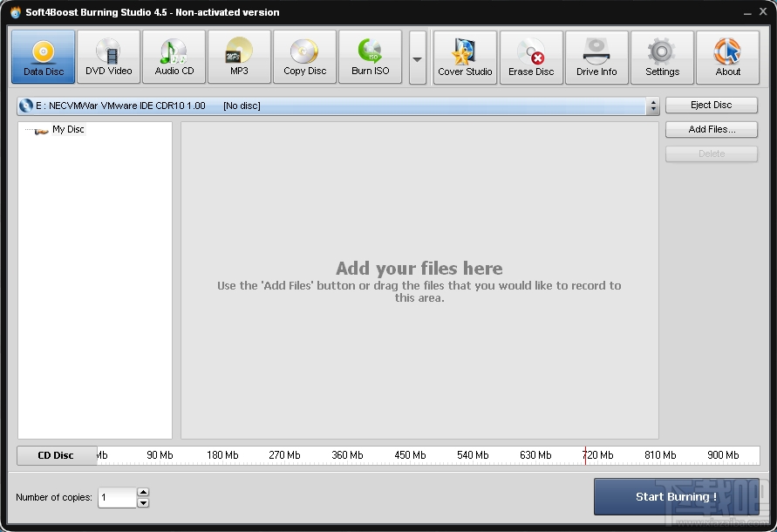The height and width of the screenshot is (532, 777).
Task: Choose the MP3 disc option
Action: [239, 57]
